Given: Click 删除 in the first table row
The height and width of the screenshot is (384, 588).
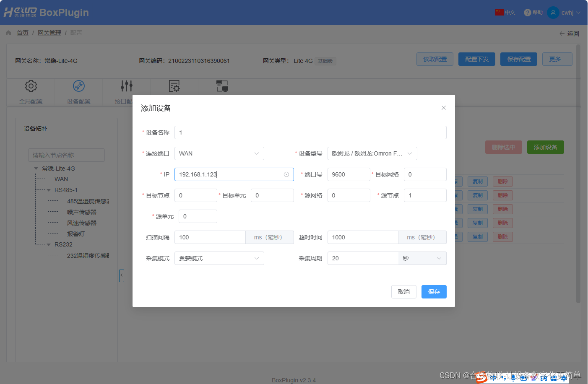Looking at the screenshot, I should tap(503, 182).
